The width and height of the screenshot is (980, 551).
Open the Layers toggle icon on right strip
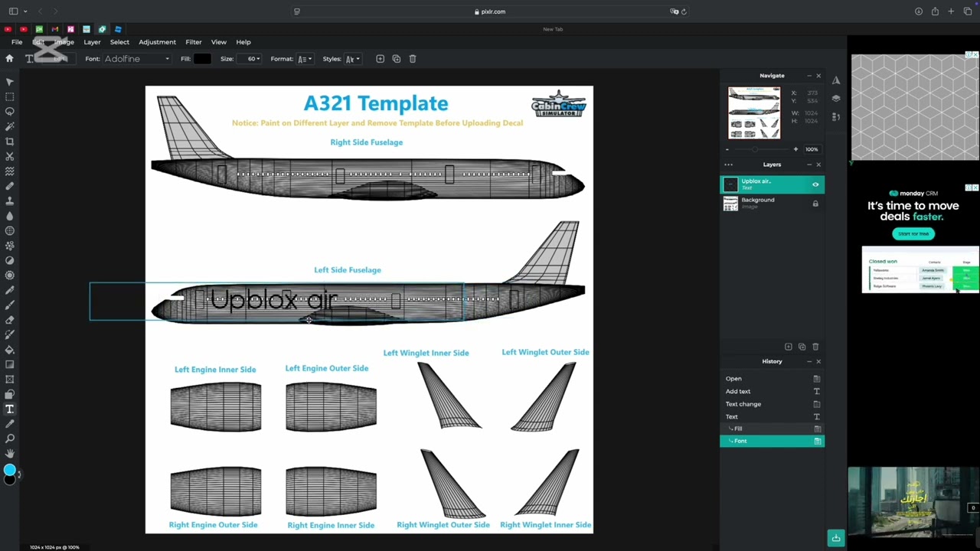click(x=836, y=99)
